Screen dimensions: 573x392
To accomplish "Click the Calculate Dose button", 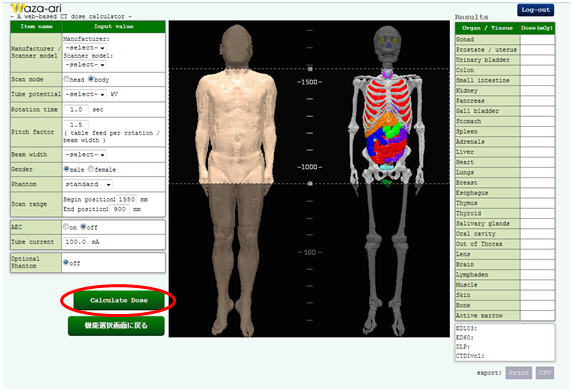I will (119, 300).
